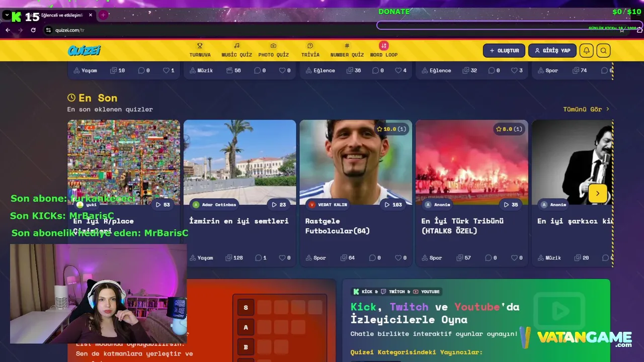
Task: Click the Müzik category on şarkıcı card
Action: click(549, 258)
